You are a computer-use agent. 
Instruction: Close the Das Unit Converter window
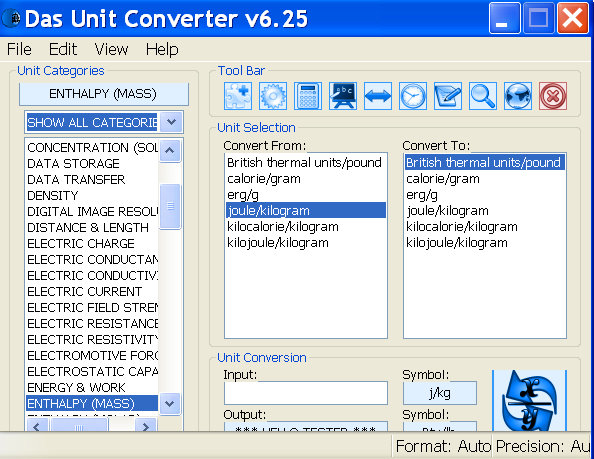tap(572, 18)
